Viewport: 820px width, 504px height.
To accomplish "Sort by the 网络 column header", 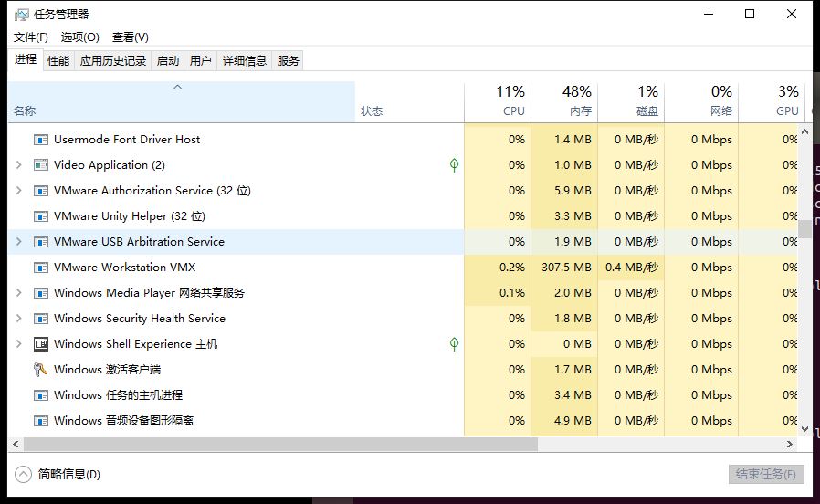I will point(701,102).
